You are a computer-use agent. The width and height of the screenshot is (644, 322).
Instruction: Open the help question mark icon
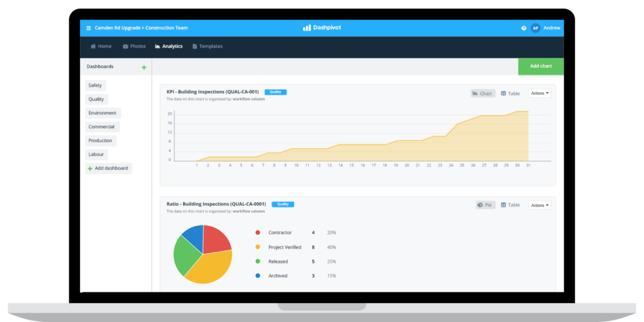coord(524,28)
